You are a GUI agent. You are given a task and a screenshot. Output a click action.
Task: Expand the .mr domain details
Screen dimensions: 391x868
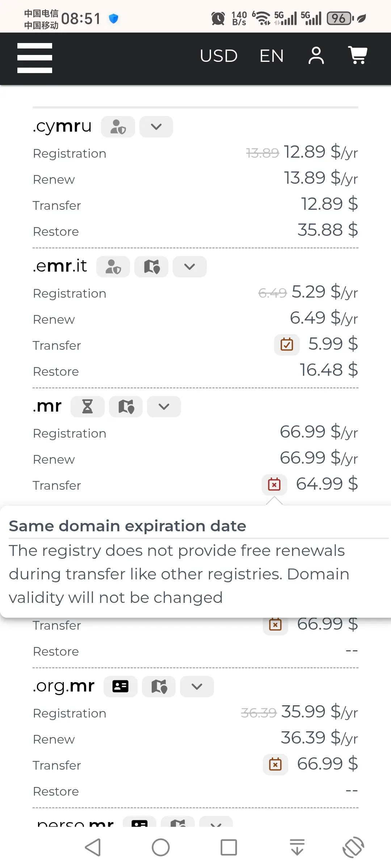(x=164, y=407)
